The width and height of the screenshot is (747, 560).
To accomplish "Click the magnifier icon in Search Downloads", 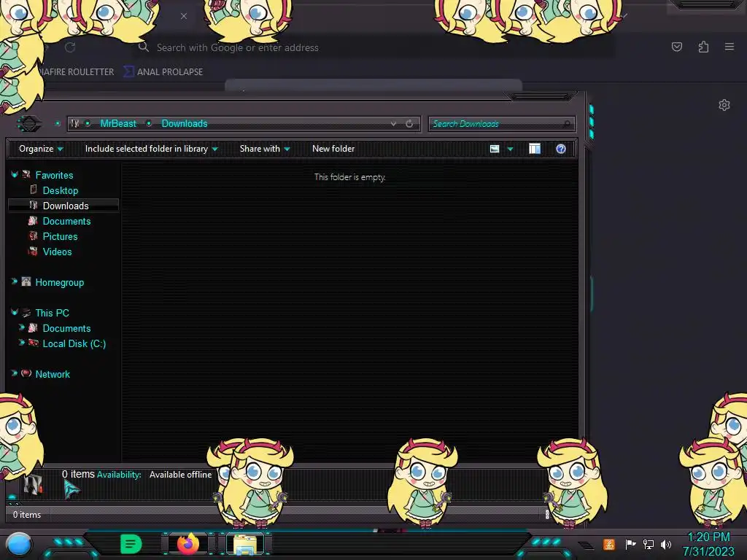I will pyautogui.click(x=566, y=124).
